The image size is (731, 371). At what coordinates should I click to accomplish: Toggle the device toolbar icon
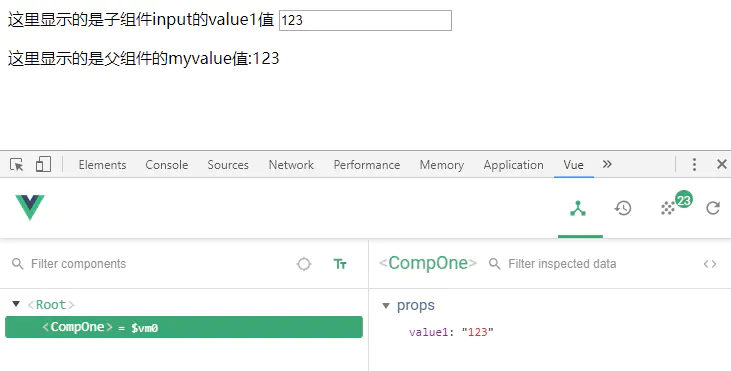[43, 165]
